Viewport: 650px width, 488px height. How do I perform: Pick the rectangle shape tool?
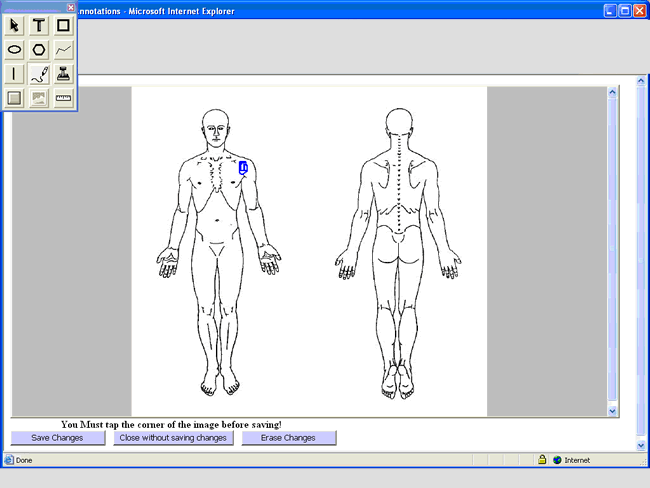(63, 25)
